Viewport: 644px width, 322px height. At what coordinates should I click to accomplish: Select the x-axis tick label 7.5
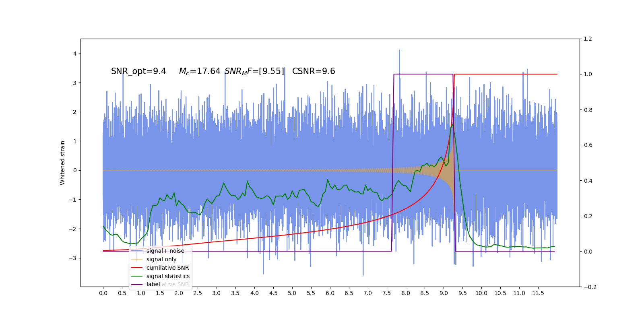pos(387,293)
